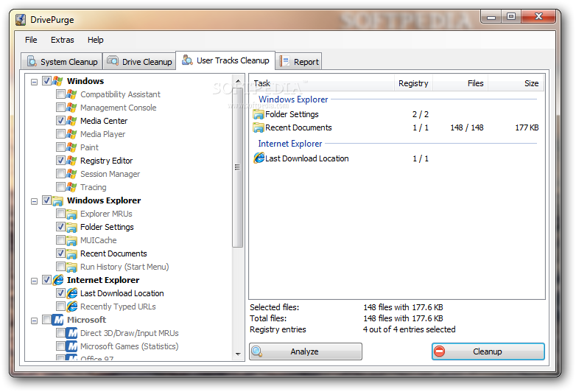
Task: Enable the Run History (Start Menu) checkbox
Action: (x=60, y=266)
